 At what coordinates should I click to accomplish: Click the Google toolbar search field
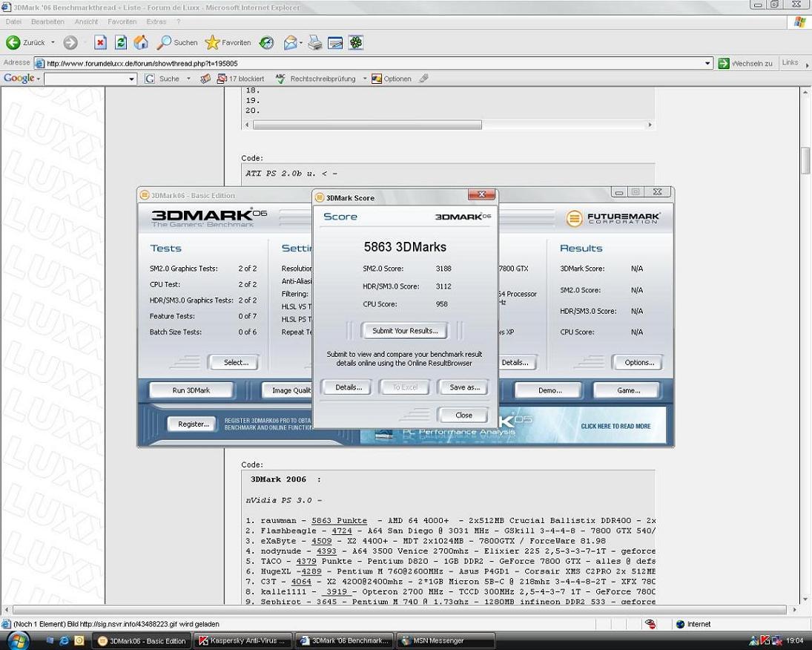click(86, 79)
